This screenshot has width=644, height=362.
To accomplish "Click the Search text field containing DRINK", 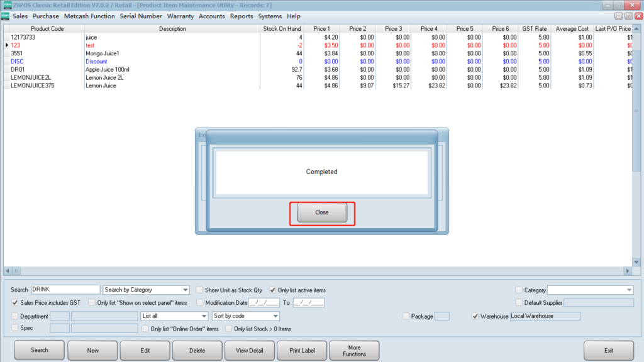I will pos(65,290).
